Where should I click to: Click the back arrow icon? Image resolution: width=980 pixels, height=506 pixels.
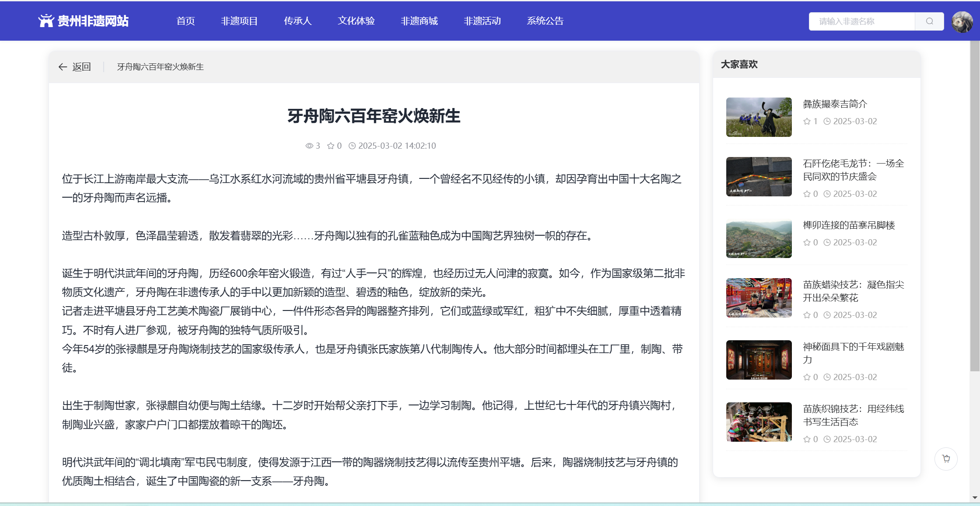click(x=63, y=67)
